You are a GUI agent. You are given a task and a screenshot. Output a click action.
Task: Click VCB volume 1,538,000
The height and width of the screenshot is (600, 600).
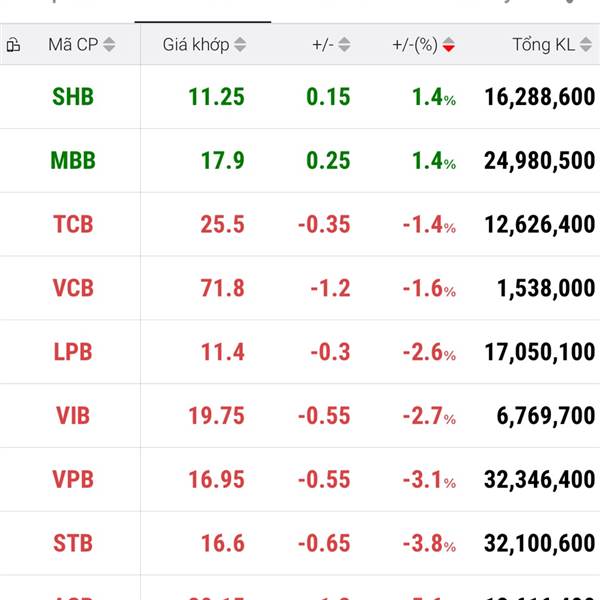(x=546, y=288)
